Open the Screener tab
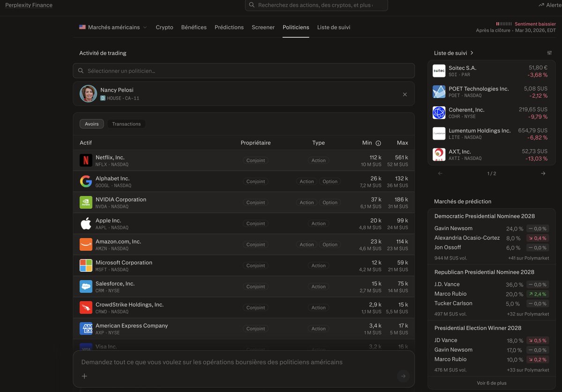562x392 pixels. click(x=263, y=27)
